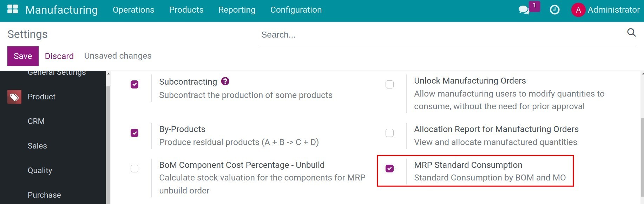Focus the Search settings field

[x=442, y=35]
